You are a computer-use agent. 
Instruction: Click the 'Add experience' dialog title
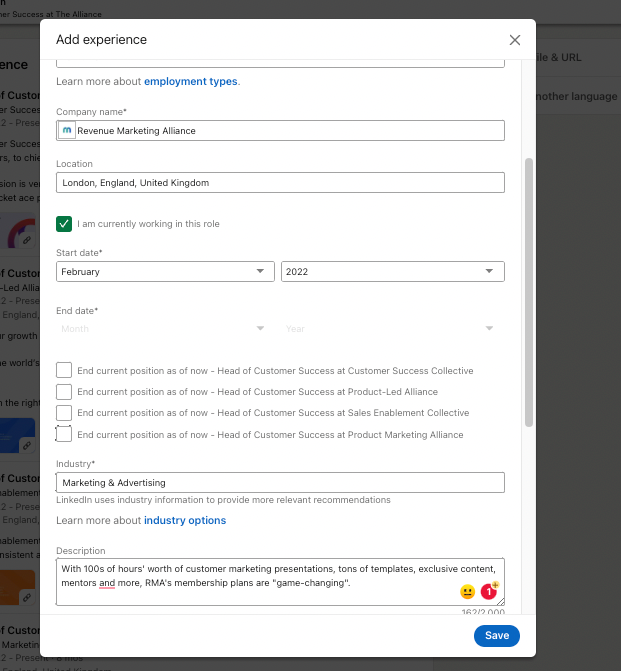101,39
